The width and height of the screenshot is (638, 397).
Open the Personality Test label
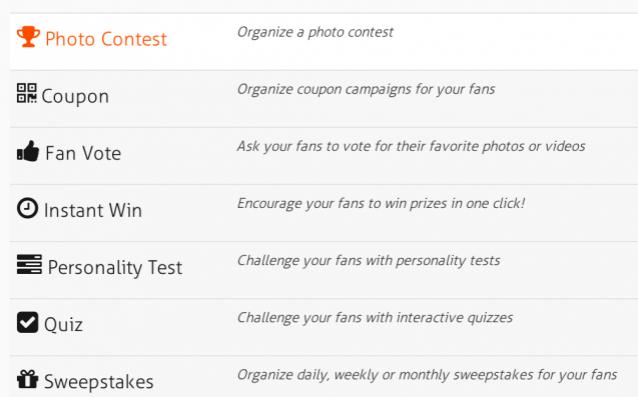click(x=115, y=268)
